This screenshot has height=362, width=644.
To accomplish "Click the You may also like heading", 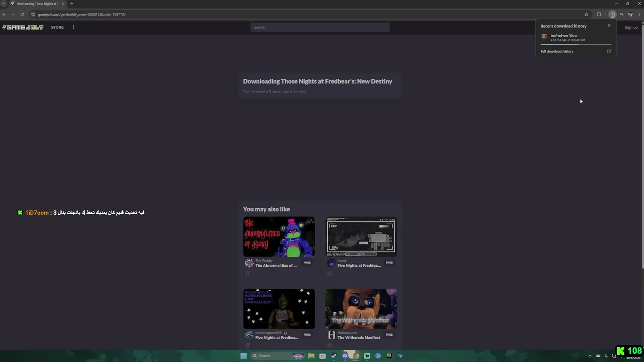I will [266, 209].
